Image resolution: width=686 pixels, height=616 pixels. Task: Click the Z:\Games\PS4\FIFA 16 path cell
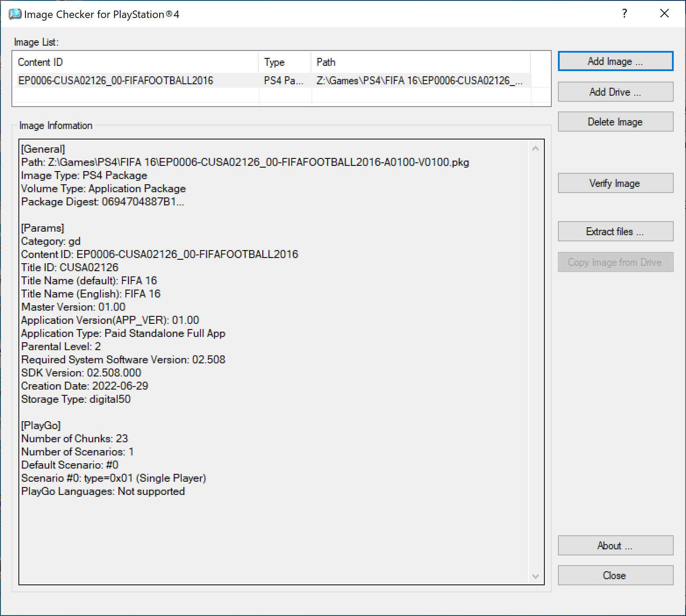point(419,80)
